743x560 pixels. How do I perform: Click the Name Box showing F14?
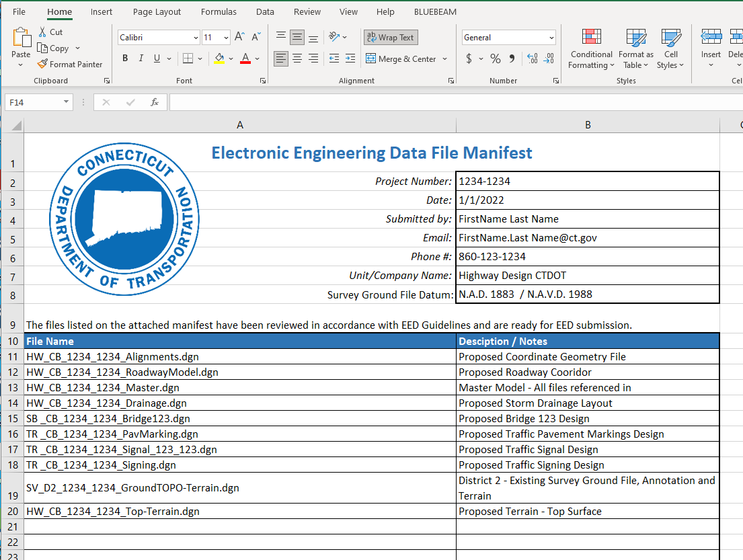[x=34, y=102]
